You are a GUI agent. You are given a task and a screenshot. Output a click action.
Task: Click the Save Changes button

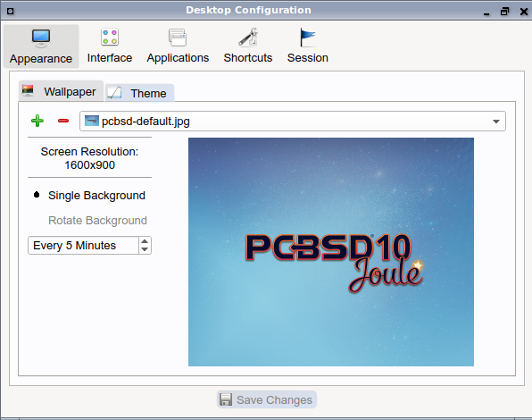point(267,399)
